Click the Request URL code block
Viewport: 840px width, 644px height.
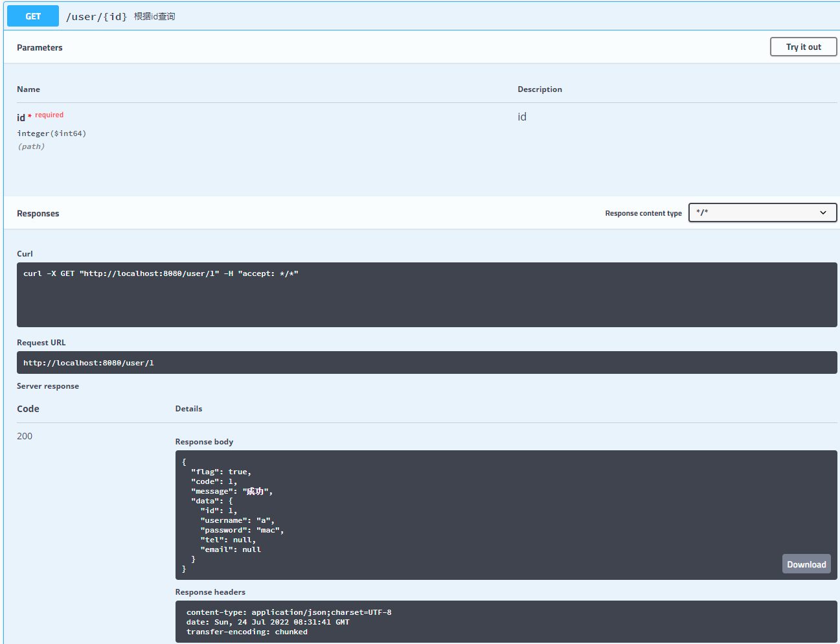click(426, 363)
